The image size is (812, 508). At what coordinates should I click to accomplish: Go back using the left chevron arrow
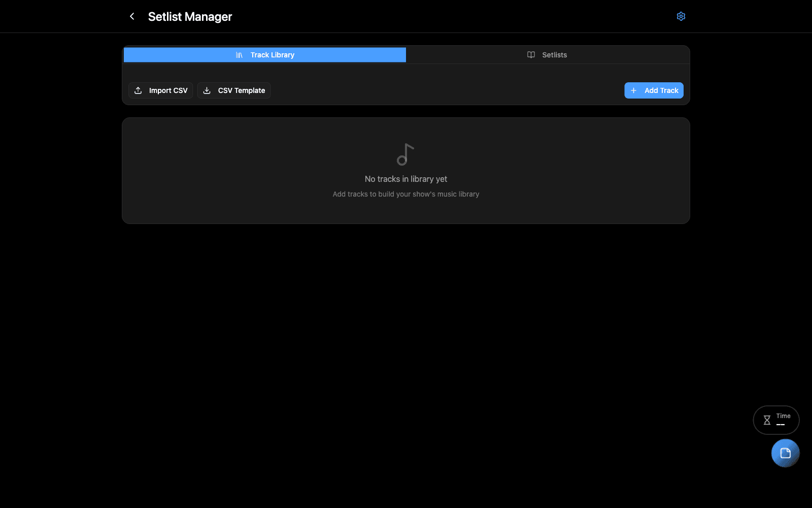pyautogui.click(x=132, y=16)
